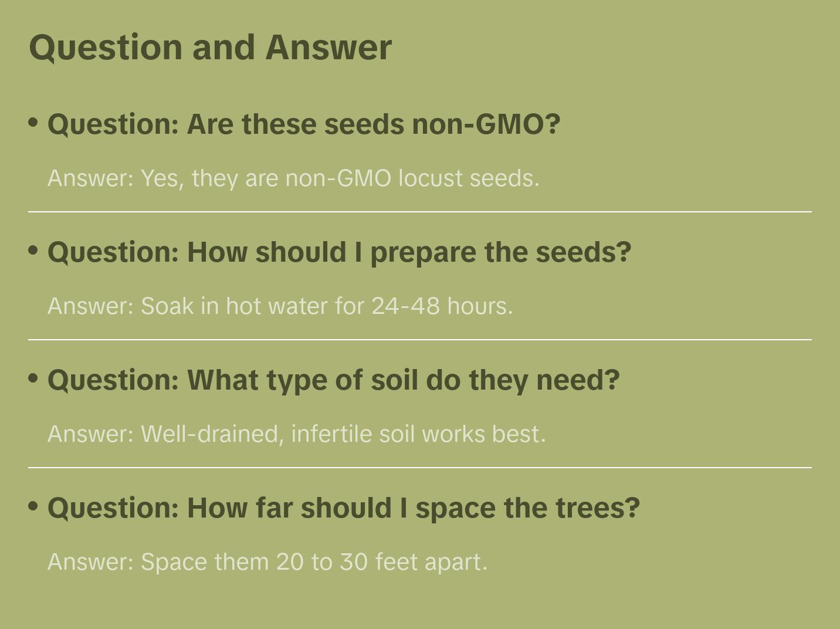Click the bullet beside the non-GMO question
The width and height of the screenshot is (840, 629).
tap(33, 122)
